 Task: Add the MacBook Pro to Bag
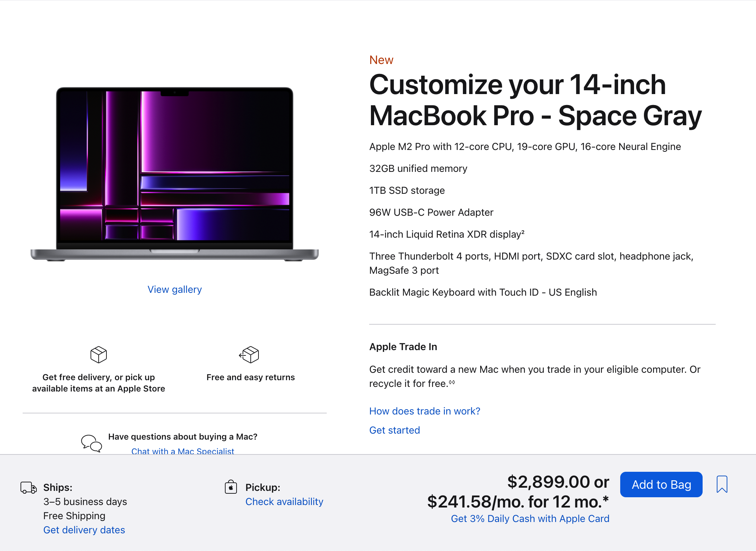click(661, 485)
